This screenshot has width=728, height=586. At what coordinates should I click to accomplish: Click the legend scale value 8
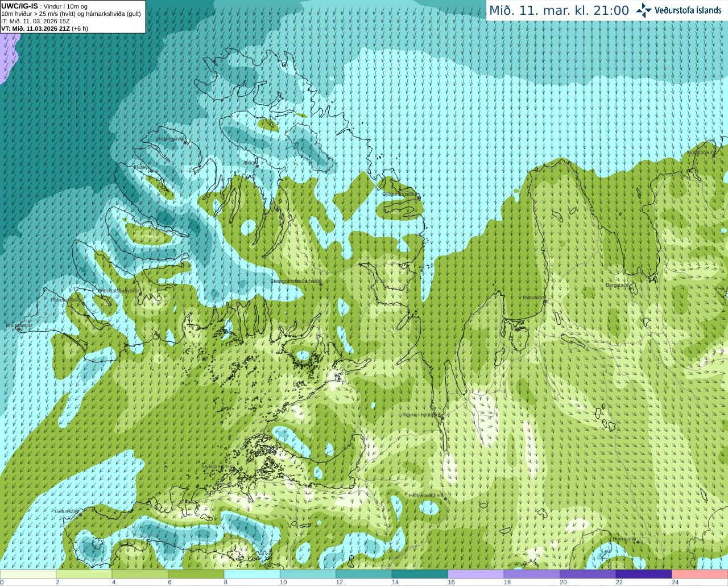point(225,582)
